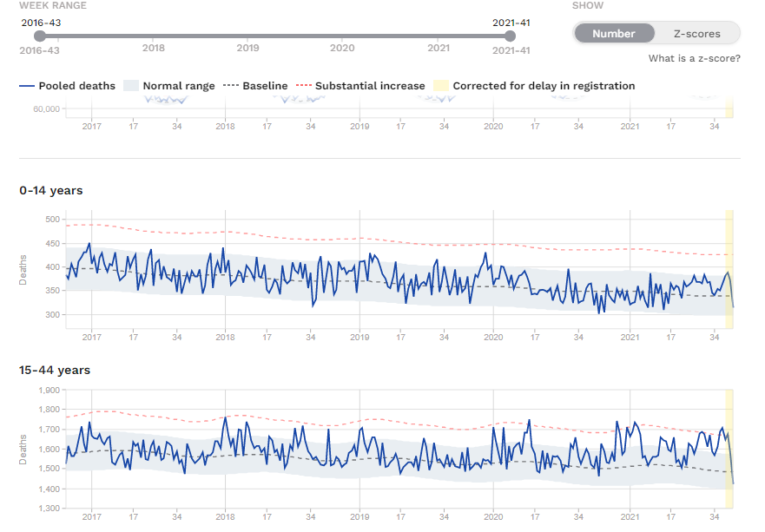Open the 'What is a z-score?' link
Viewport: 765px width, 532px height.
pyautogui.click(x=694, y=58)
